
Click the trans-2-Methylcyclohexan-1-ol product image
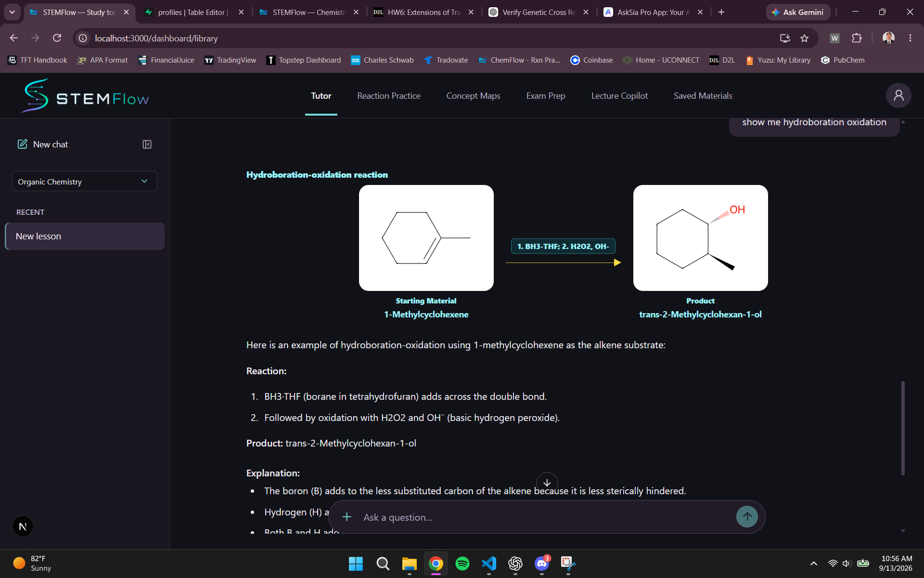701,238
